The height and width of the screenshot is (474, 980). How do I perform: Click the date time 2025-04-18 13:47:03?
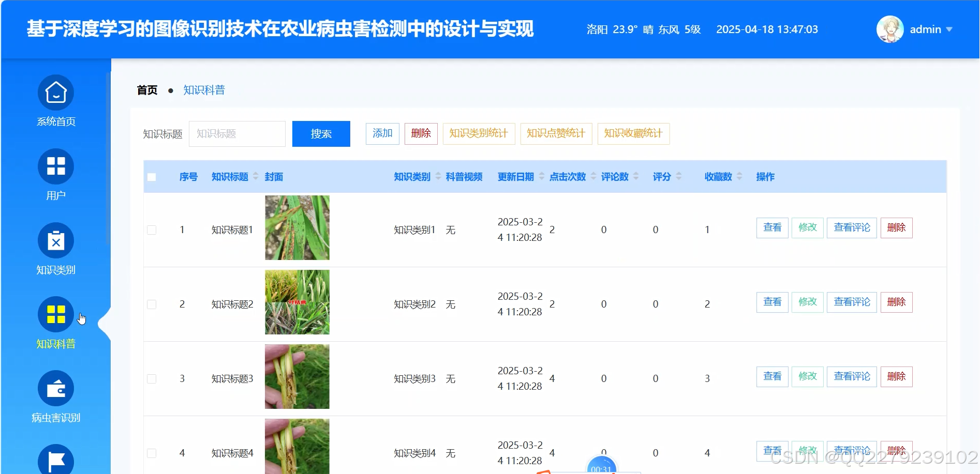767,29
